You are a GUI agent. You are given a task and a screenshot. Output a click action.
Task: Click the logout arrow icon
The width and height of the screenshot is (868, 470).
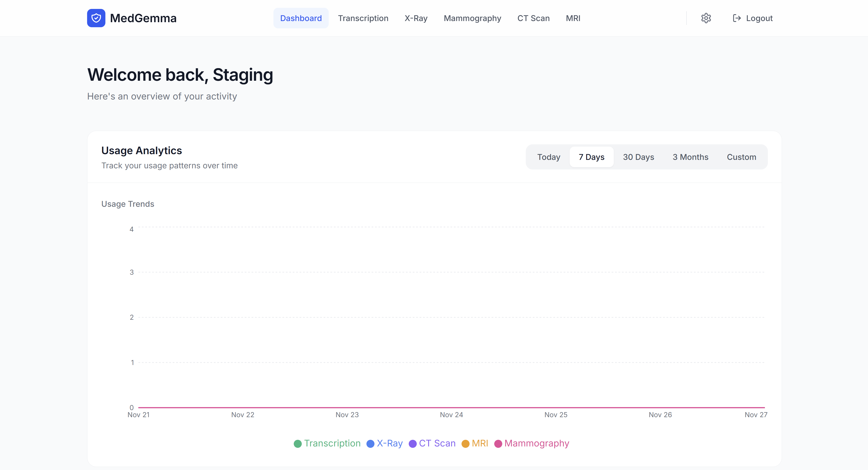737,18
